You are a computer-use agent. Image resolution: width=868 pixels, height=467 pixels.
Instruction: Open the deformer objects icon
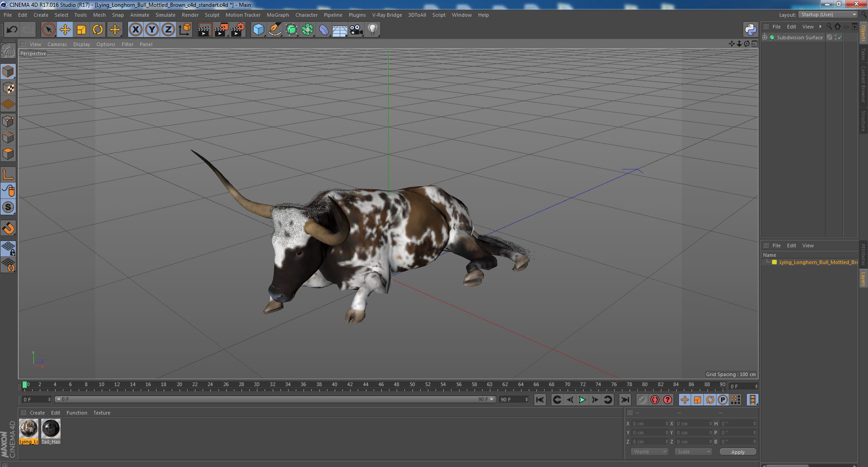coord(324,30)
